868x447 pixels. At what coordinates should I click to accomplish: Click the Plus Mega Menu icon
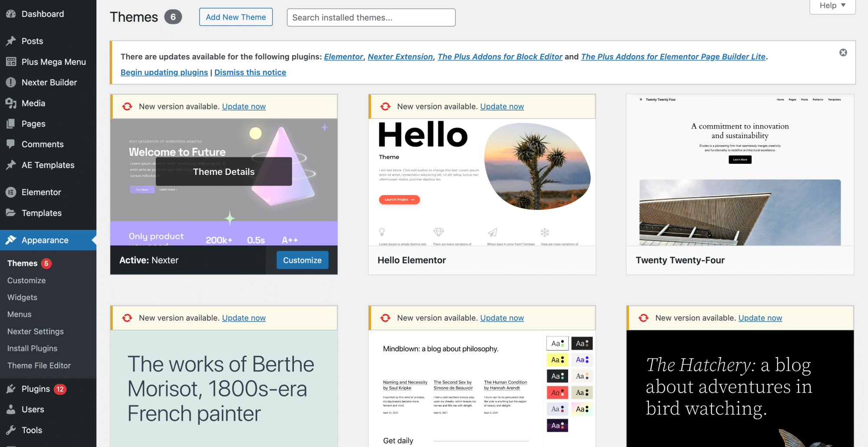tap(11, 62)
